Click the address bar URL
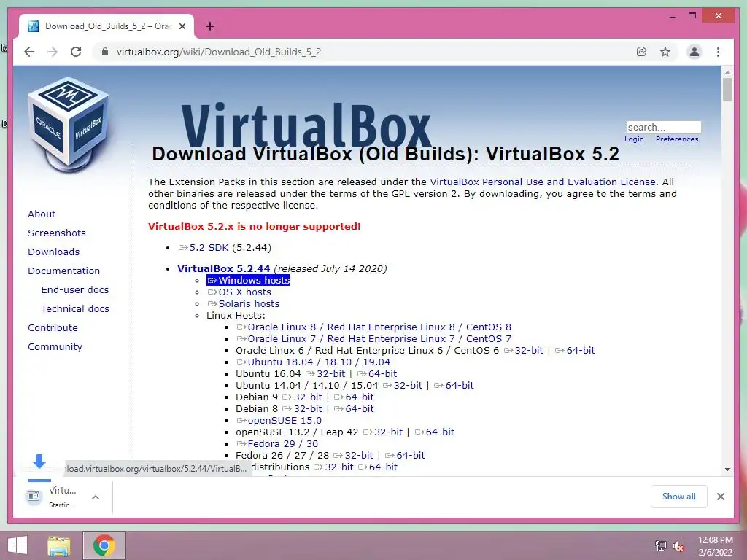This screenshot has width=747, height=560. click(219, 52)
